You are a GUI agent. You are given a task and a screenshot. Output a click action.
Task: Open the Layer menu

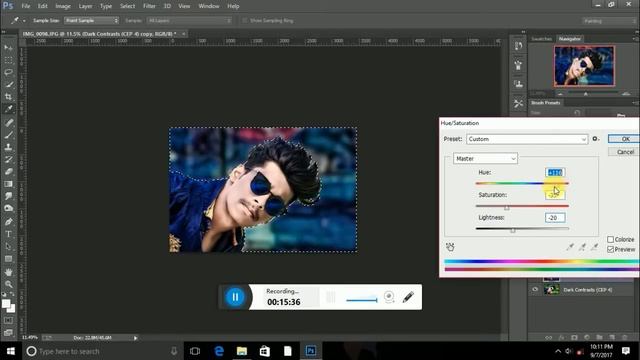pyautogui.click(x=85, y=6)
